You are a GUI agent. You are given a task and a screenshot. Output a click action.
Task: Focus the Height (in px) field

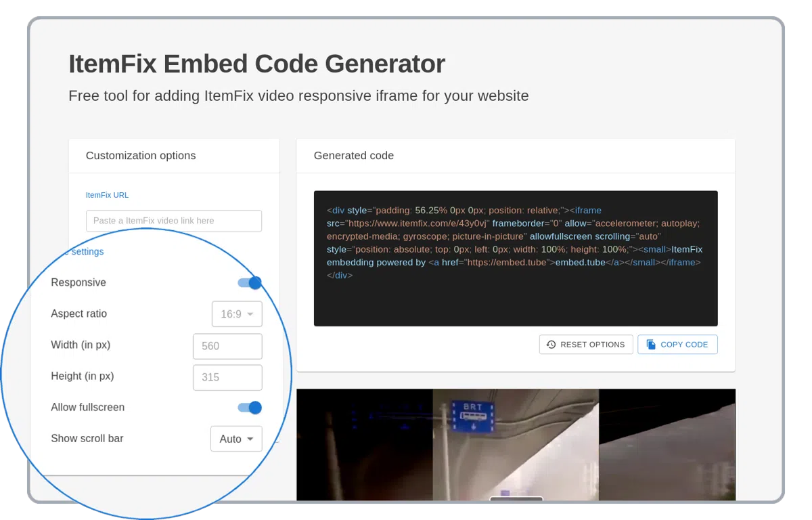click(227, 377)
